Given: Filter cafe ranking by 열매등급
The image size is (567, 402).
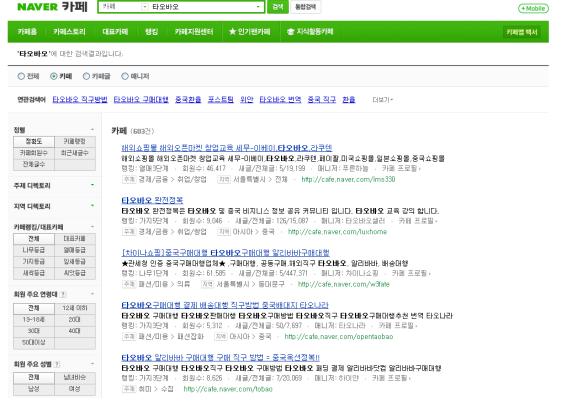Looking at the screenshot, I should (74, 250).
